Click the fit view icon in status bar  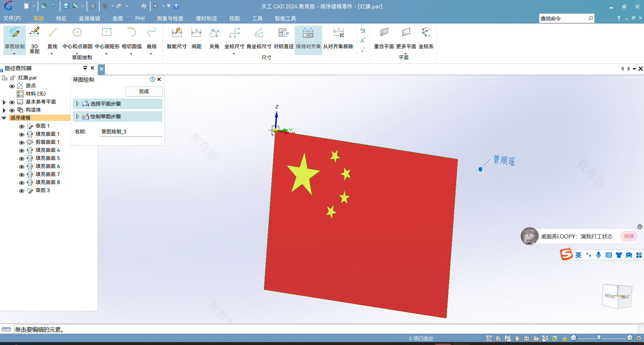pyautogui.click(x=517, y=338)
